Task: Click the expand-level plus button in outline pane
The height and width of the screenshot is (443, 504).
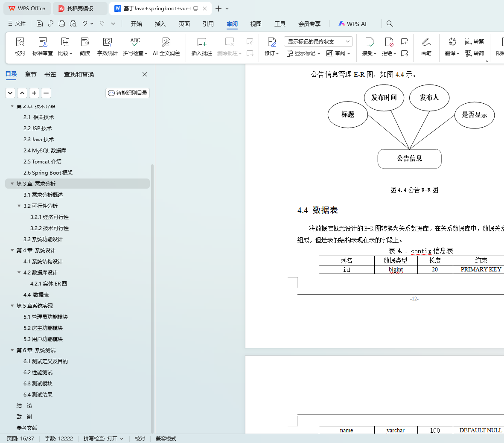Action: pos(34,93)
